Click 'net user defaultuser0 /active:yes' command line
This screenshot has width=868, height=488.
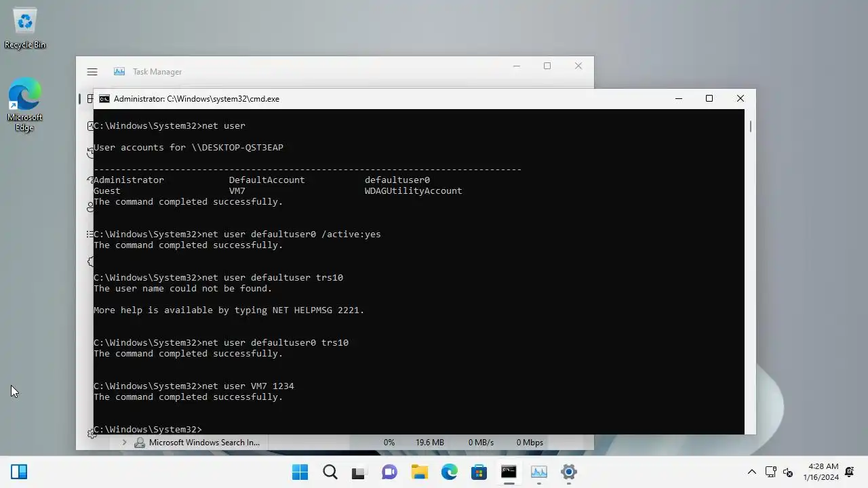click(237, 234)
